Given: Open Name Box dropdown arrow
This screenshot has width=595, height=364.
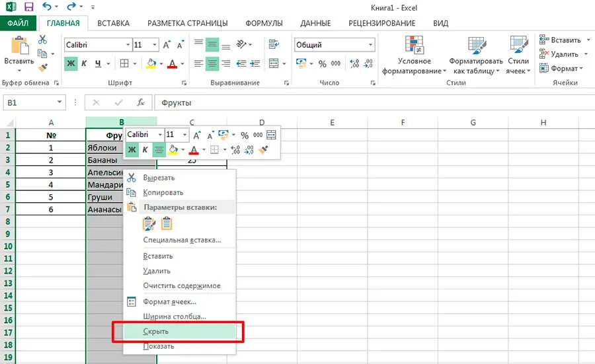Looking at the screenshot, I should click(59, 102).
